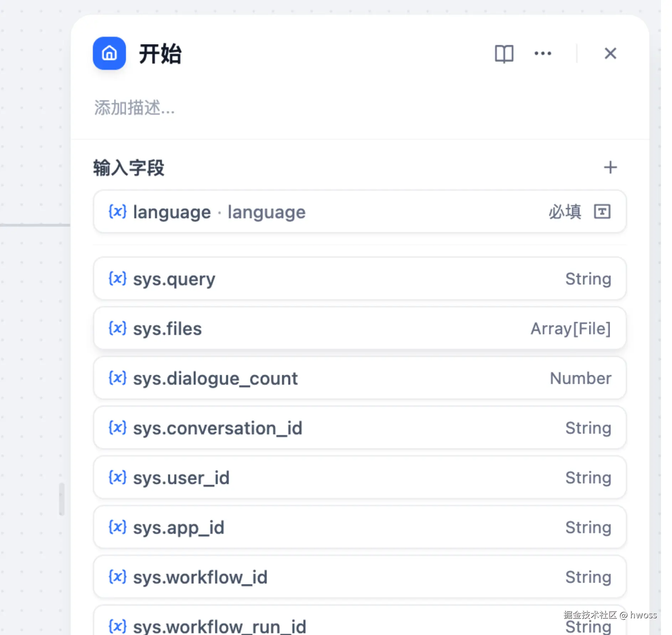672x635 pixels.
Task: Select the sys.app_id variable row
Action: [x=360, y=527]
